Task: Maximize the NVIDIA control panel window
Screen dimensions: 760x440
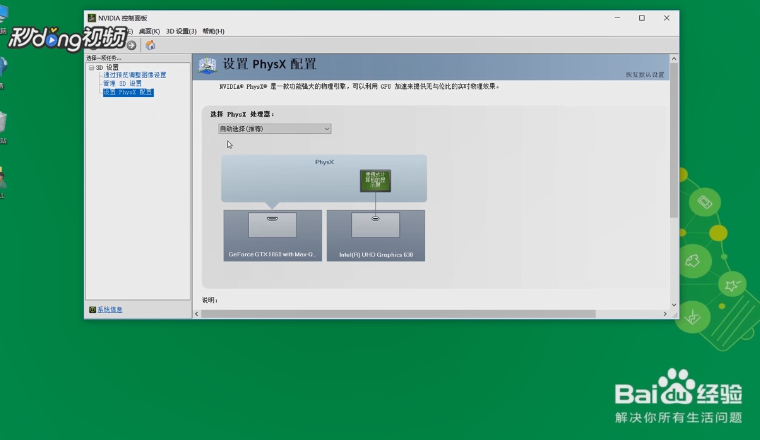Action: [x=642, y=18]
